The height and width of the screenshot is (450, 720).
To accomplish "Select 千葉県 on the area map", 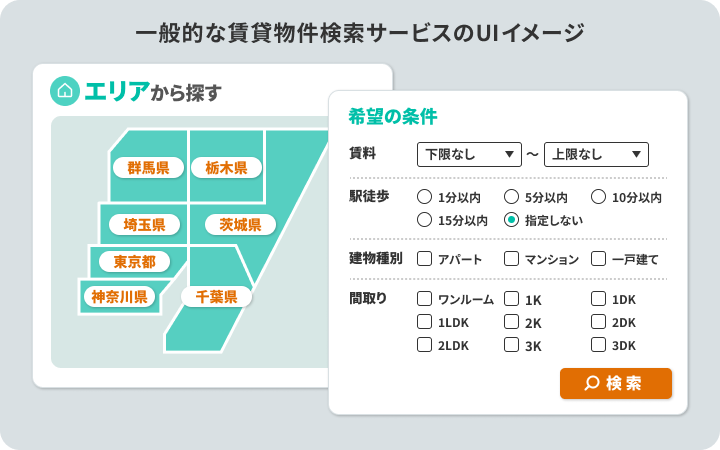I will pos(216,297).
